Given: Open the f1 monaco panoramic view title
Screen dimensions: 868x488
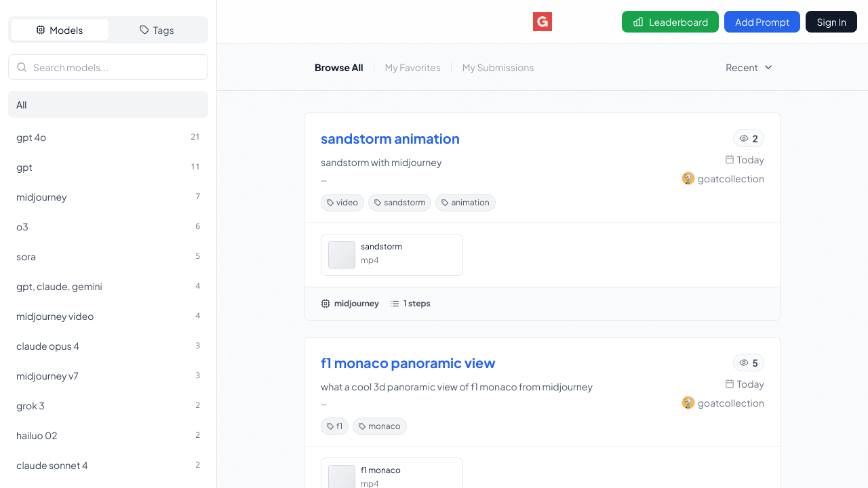Looking at the screenshot, I should (x=408, y=363).
